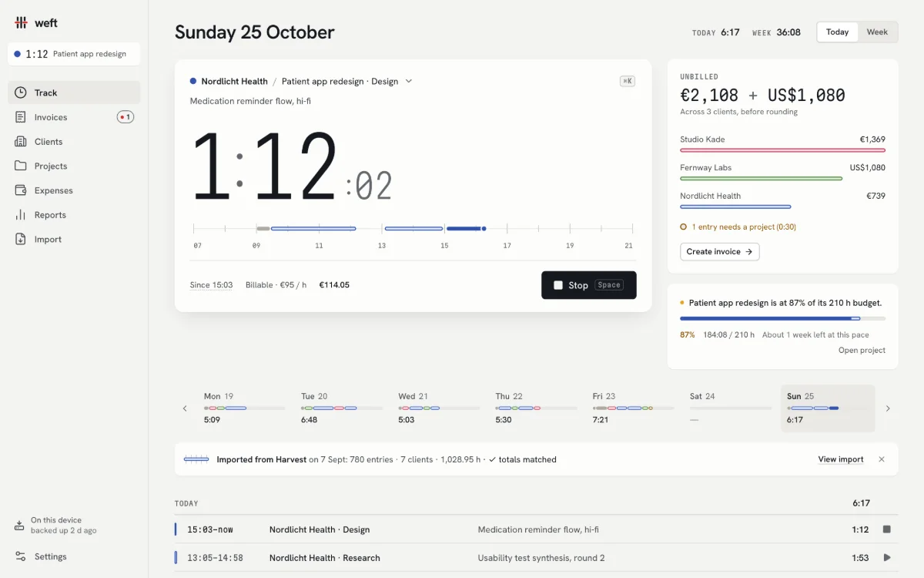Click the €2,108 + US$1,080 unbilled total
924x578 pixels.
(762, 95)
